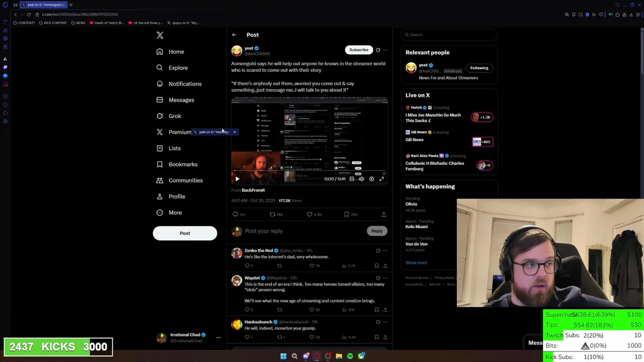Open Hutch's live broadcast

pos(449,114)
